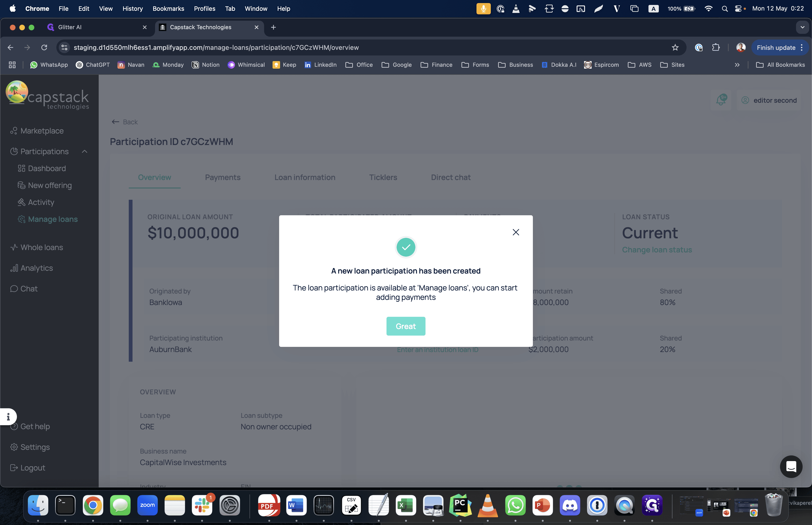Switch to the Glitter AI browser tab
Screen dimensions: 812x525
pyautogui.click(x=97, y=27)
